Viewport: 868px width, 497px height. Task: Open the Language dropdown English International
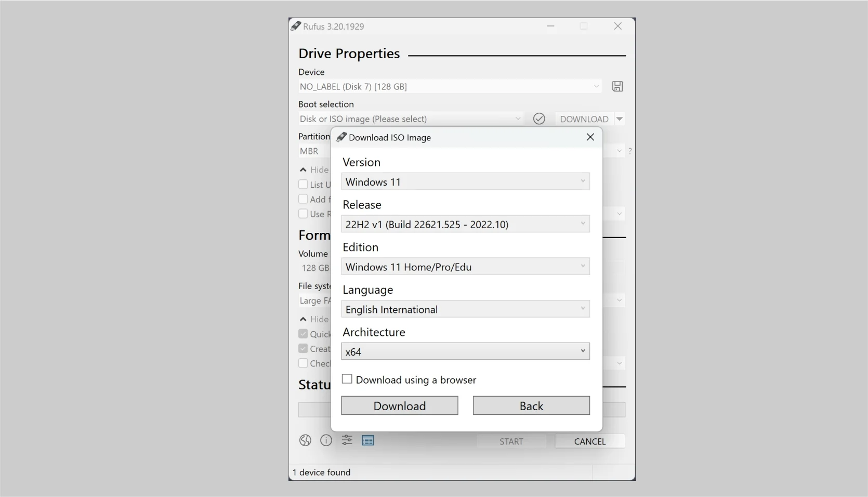tap(465, 309)
